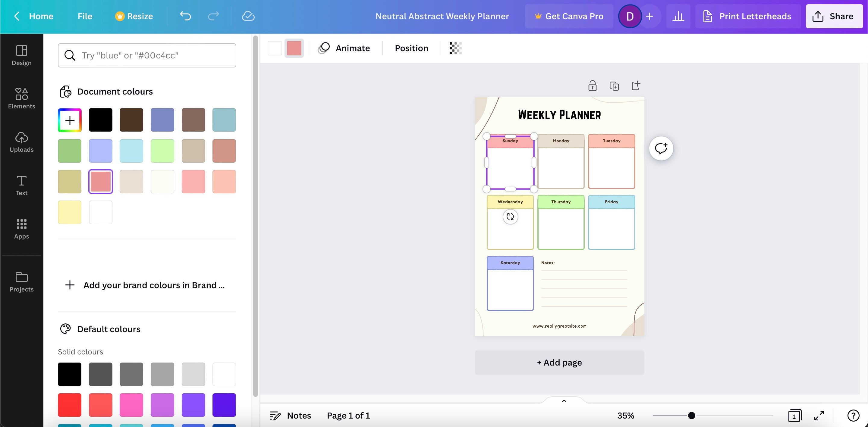Open the insights bar chart icon
Screen dimensions: 868x427
click(x=678, y=16)
